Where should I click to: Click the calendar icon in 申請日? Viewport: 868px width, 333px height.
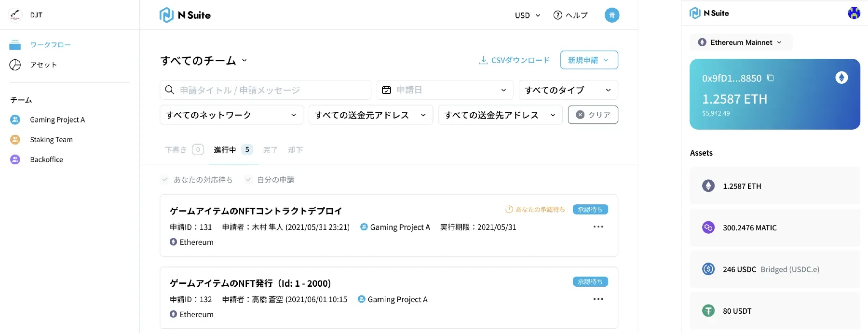click(x=386, y=90)
